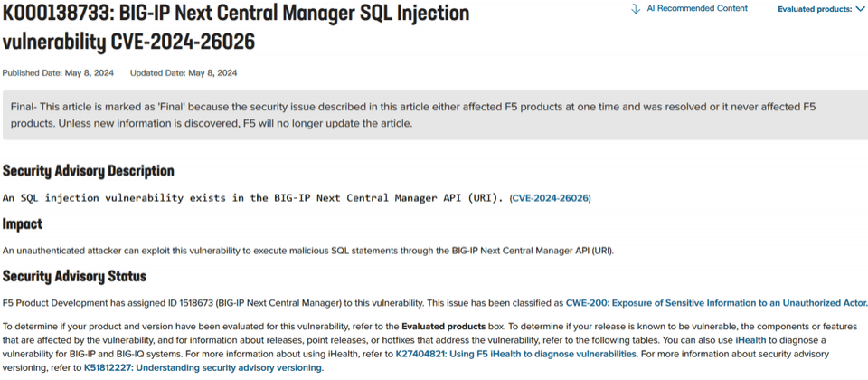Click the Security Advisory Status heading

[75, 276]
